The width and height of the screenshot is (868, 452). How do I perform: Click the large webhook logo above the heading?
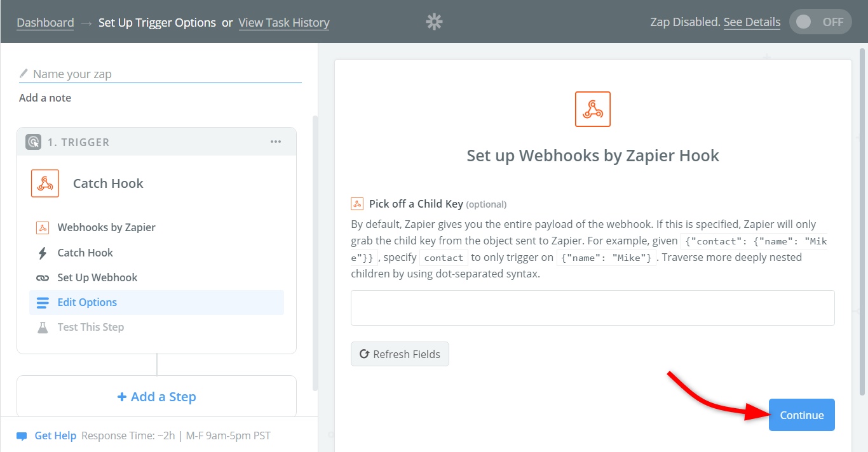(x=593, y=109)
